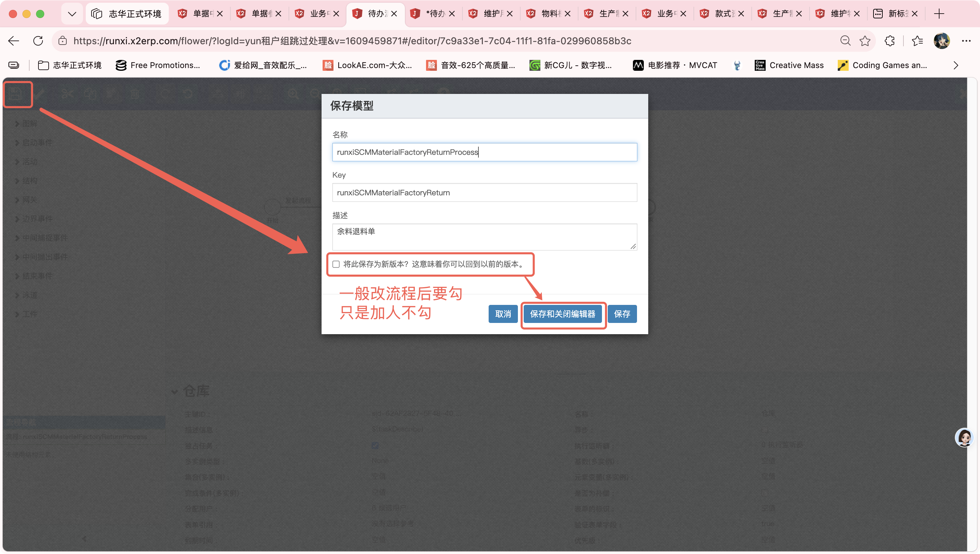Click the browser back arrow
The width and height of the screenshot is (980, 554).
14,41
